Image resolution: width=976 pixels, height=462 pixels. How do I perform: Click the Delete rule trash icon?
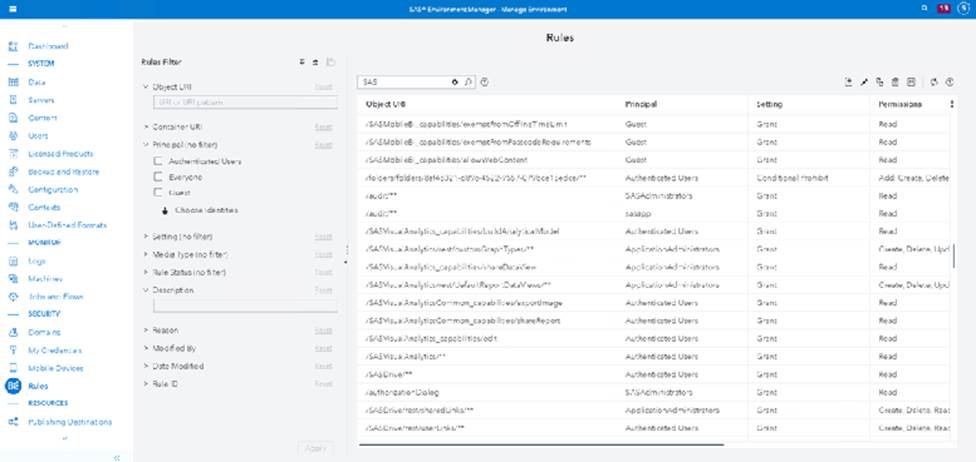pos(895,82)
